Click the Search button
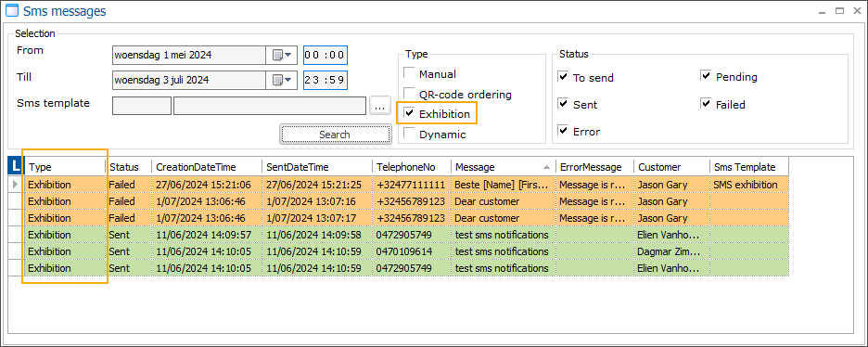Screen dimensions: 868x347 tap(335, 135)
